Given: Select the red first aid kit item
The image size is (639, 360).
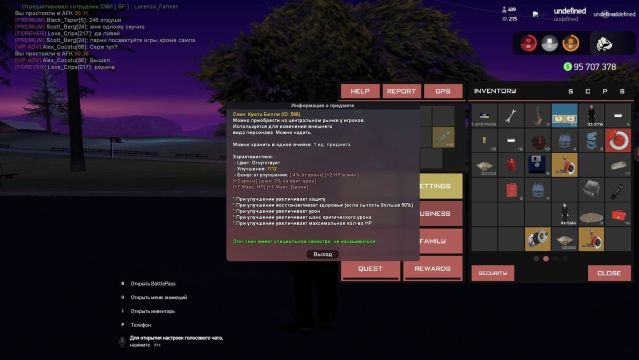Looking at the screenshot, I should pyautogui.click(x=618, y=214).
